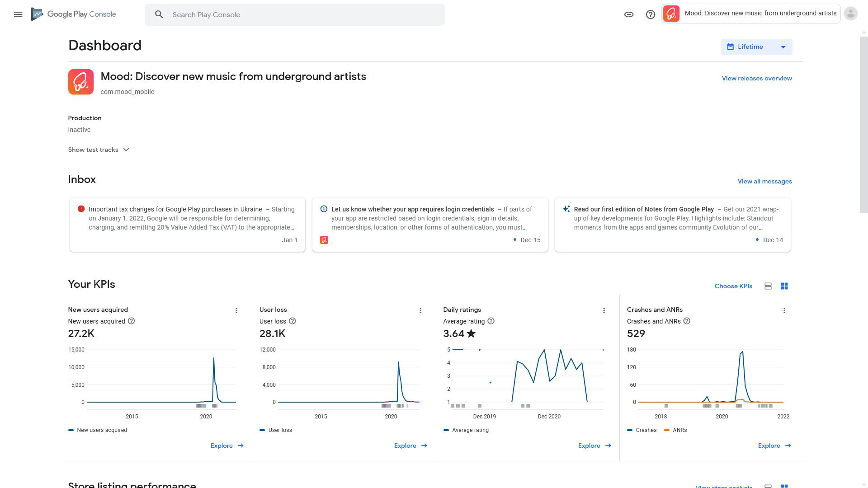Open Crashes and ANRs three-dot menu

point(784,310)
